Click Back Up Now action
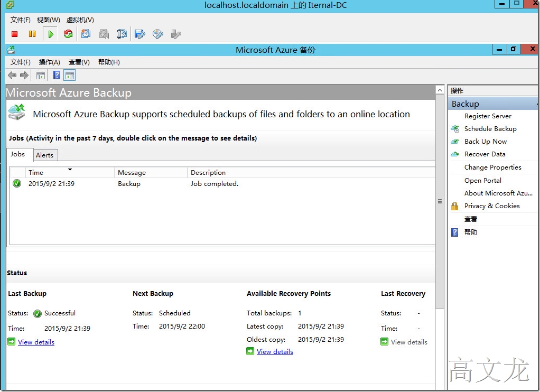The width and height of the screenshot is (540, 392). (486, 141)
